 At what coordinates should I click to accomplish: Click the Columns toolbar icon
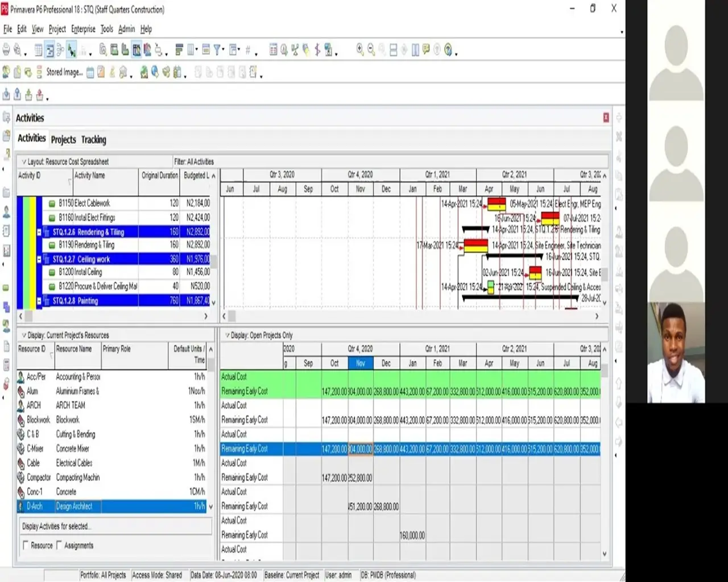point(191,50)
